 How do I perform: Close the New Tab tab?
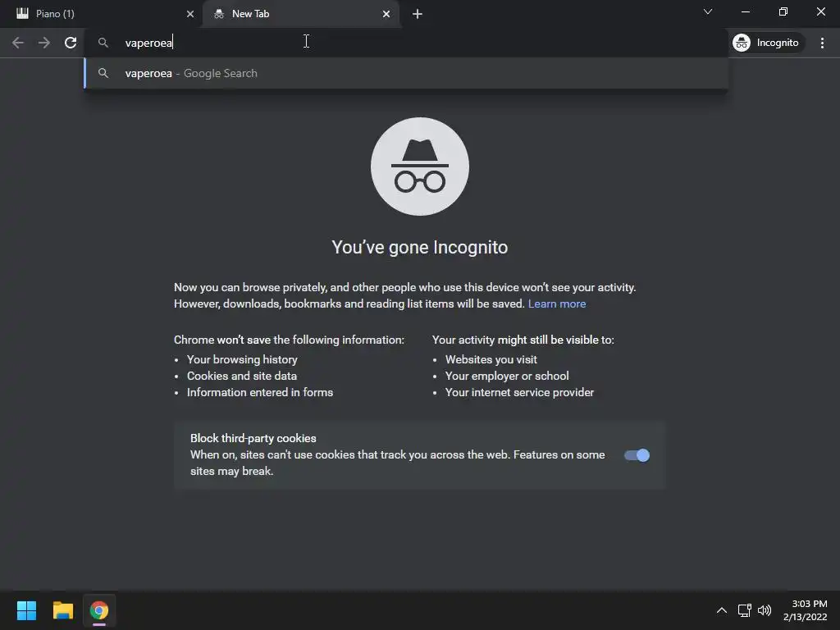click(386, 14)
